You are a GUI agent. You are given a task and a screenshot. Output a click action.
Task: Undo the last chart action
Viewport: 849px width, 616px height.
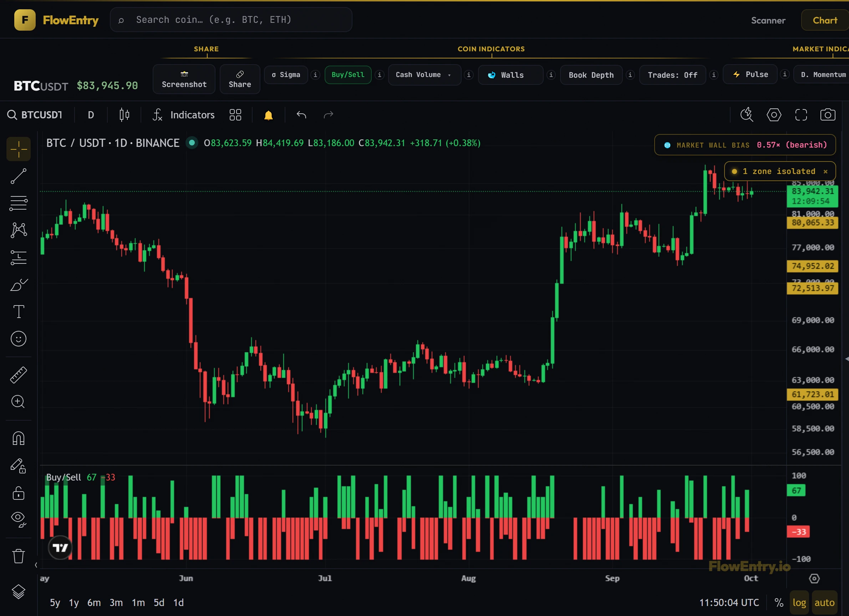(301, 115)
